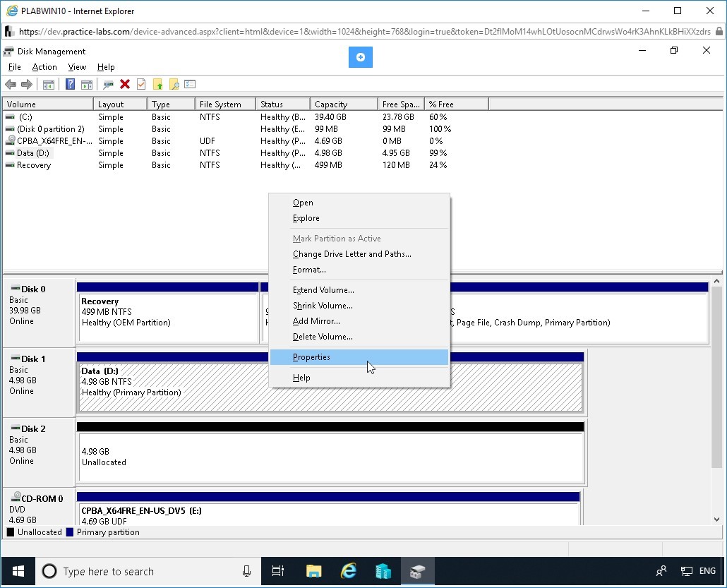This screenshot has width=727, height=588.
Task: Click the checklist settings toolbar icon
Action: [x=190, y=85]
